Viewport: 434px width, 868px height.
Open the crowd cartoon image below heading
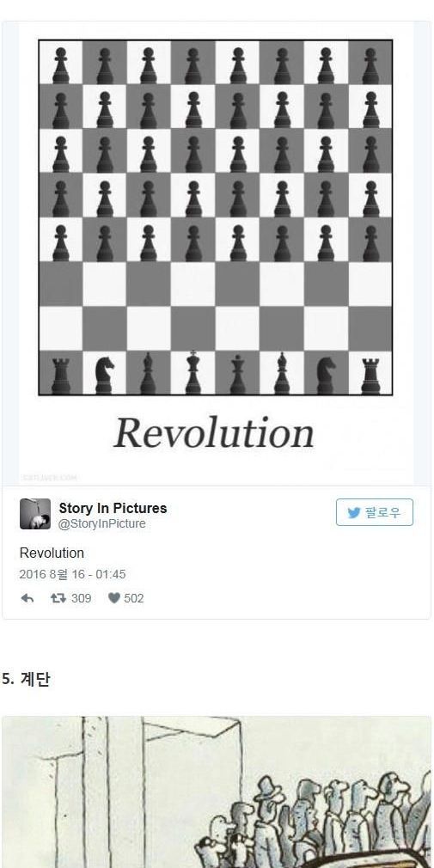pos(217,792)
